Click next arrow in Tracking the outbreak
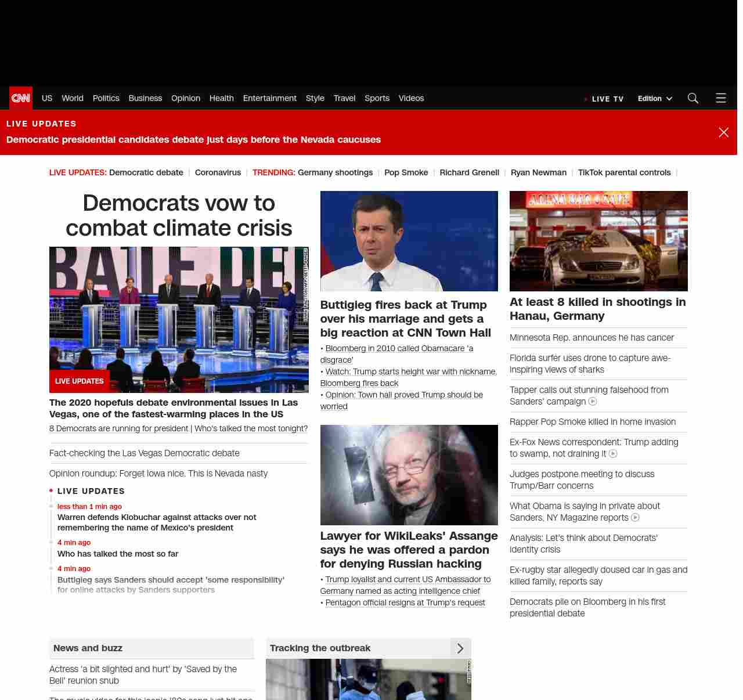Screen dimensions: 743x700 tap(460, 648)
